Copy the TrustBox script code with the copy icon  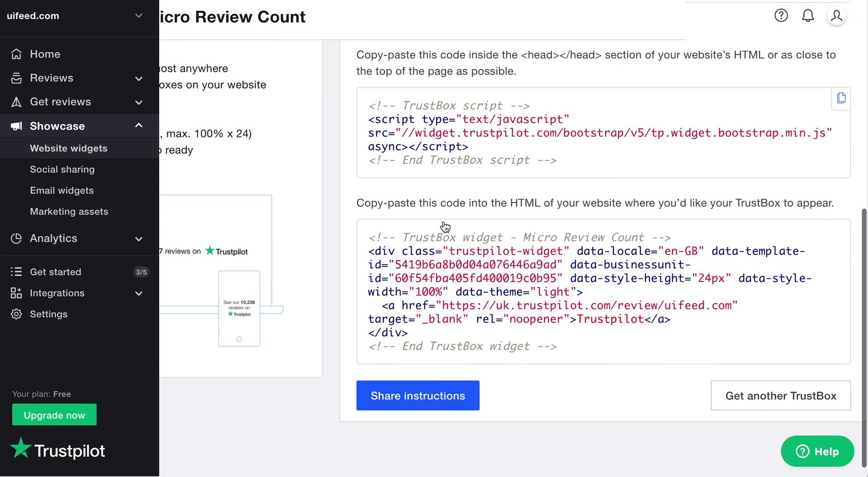(x=841, y=98)
